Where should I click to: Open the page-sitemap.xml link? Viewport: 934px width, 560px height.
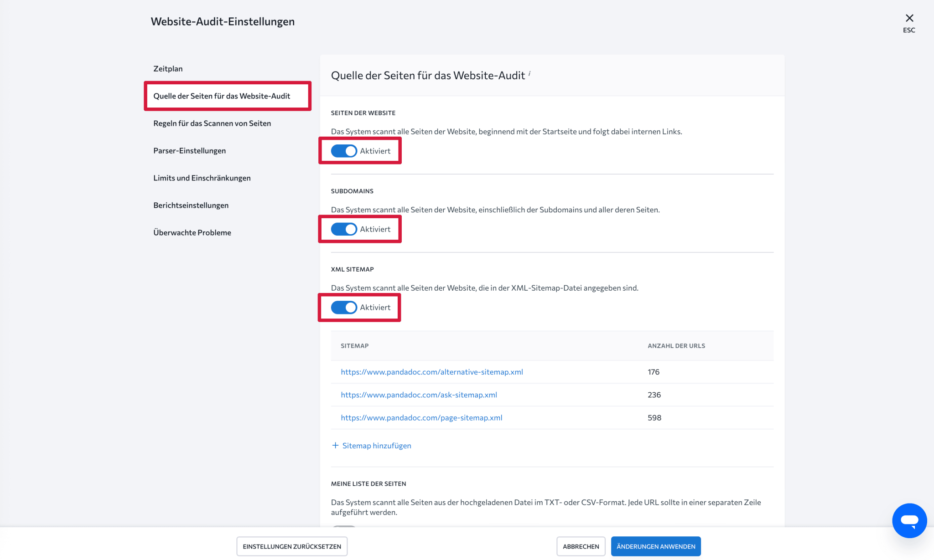pos(421,417)
